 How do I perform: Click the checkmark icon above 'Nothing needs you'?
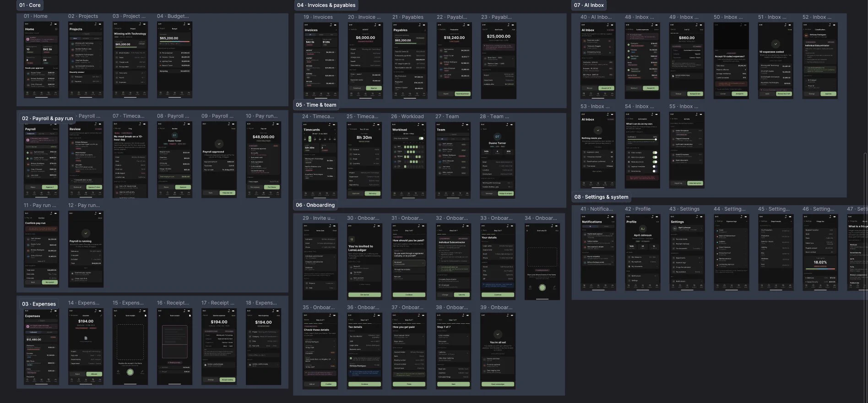[598, 131]
